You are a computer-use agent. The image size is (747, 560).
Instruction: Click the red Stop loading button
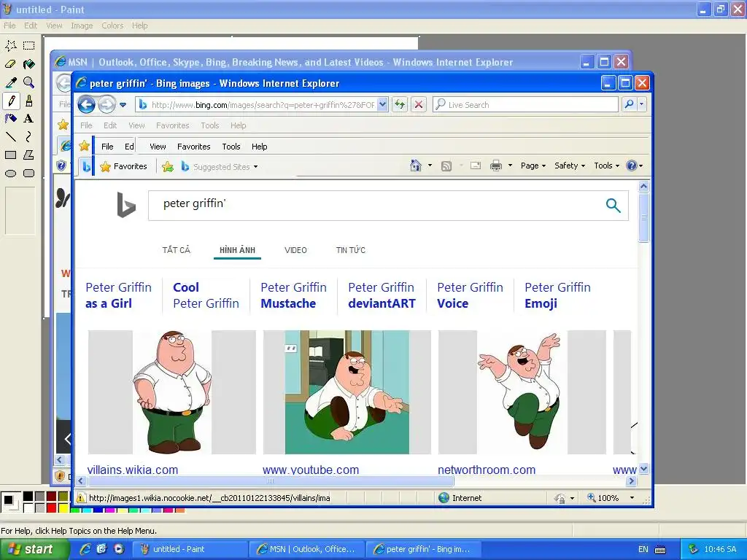[x=418, y=104]
